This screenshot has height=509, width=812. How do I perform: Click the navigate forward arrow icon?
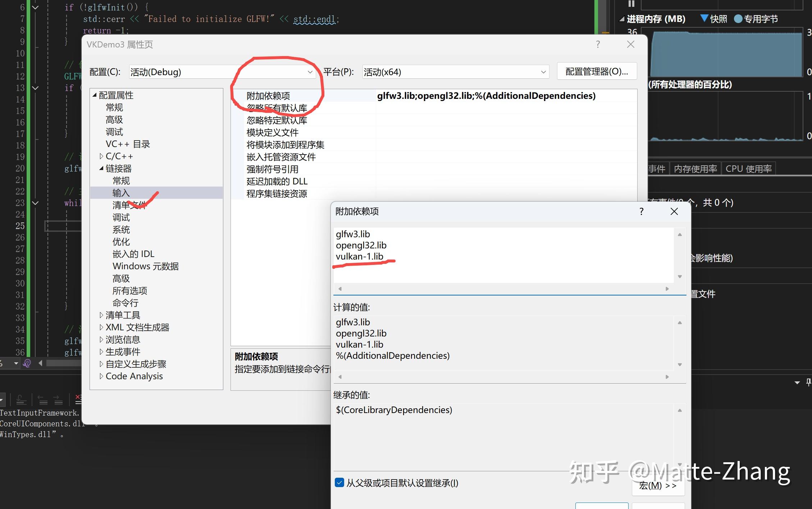[58, 400]
